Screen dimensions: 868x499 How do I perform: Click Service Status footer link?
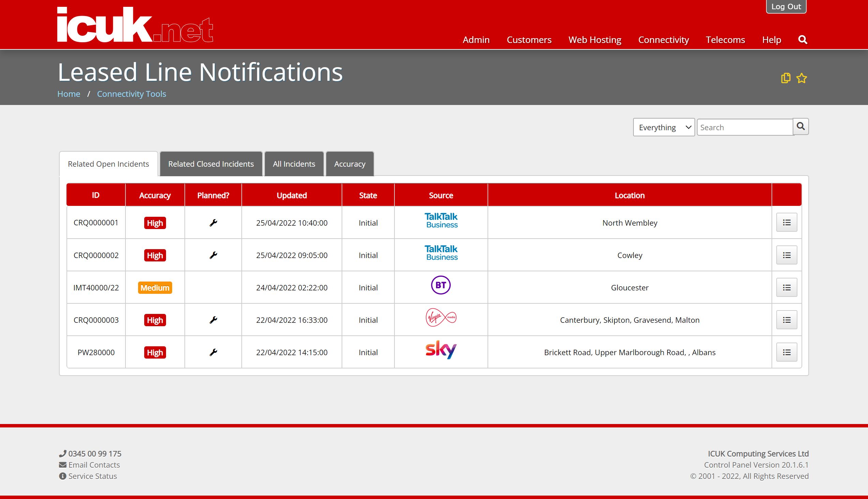pyautogui.click(x=92, y=476)
